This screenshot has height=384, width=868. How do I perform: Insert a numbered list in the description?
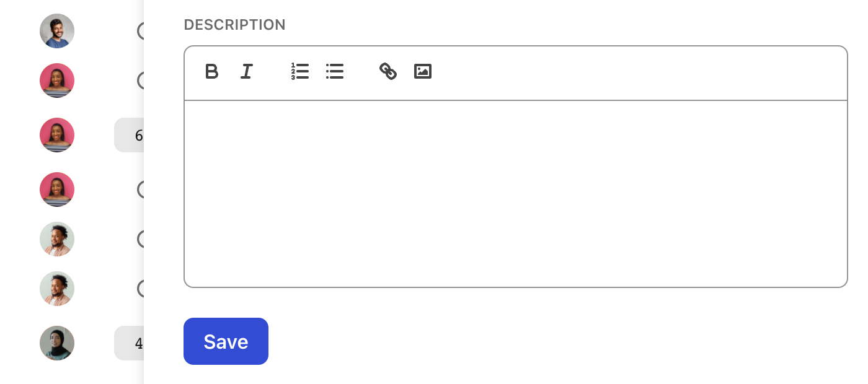[300, 72]
